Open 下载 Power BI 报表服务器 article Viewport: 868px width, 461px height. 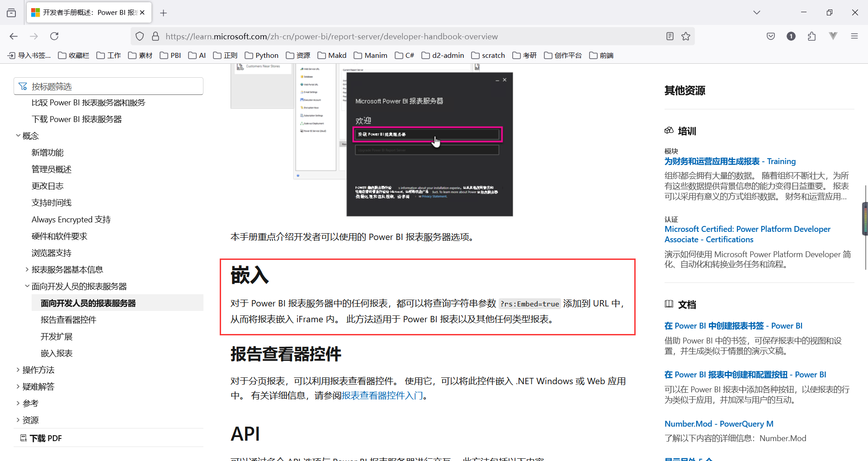[77, 119]
